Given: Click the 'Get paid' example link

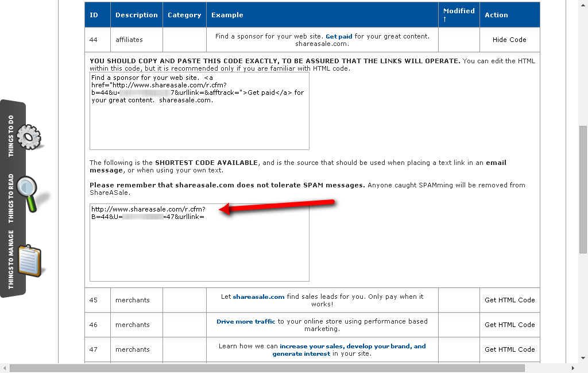Looking at the screenshot, I should coord(339,36).
